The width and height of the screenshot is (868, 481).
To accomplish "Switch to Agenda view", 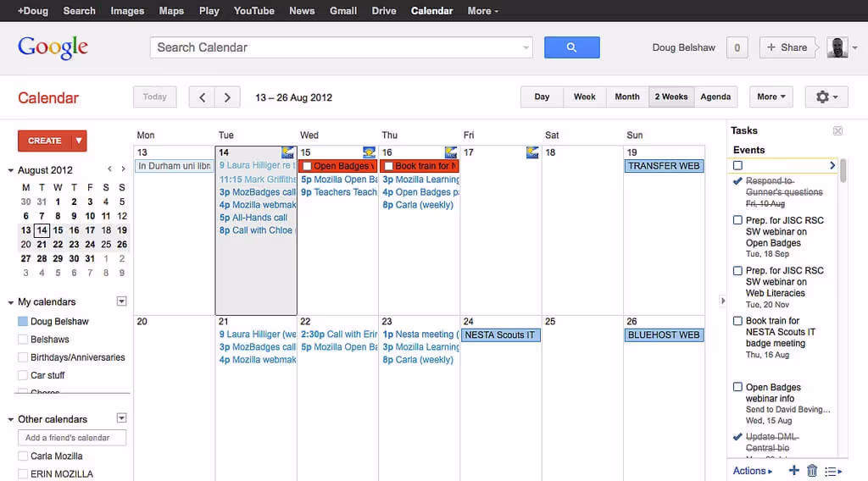I will coord(715,97).
